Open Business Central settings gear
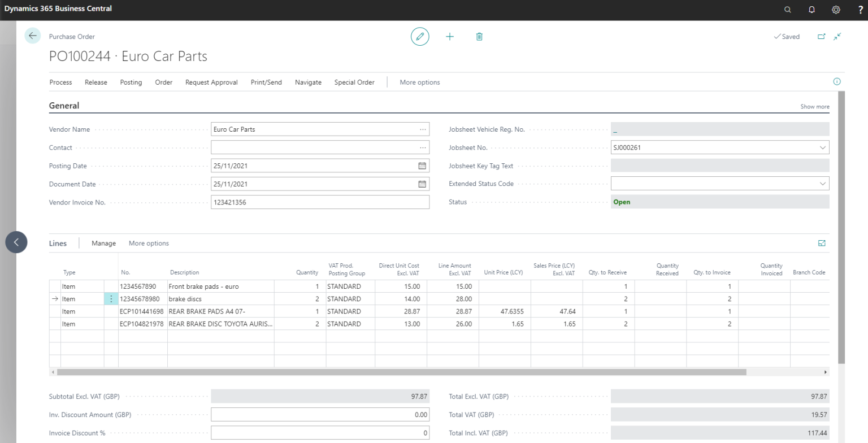Screen dimensions: 868x443 (836, 10)
